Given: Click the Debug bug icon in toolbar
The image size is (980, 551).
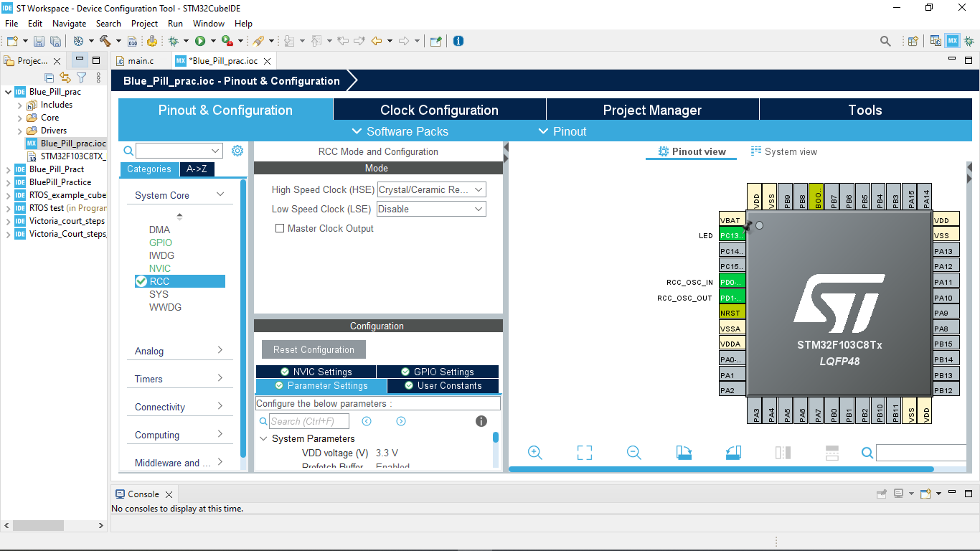Looking at the screenshot, I should pos(173,41).
